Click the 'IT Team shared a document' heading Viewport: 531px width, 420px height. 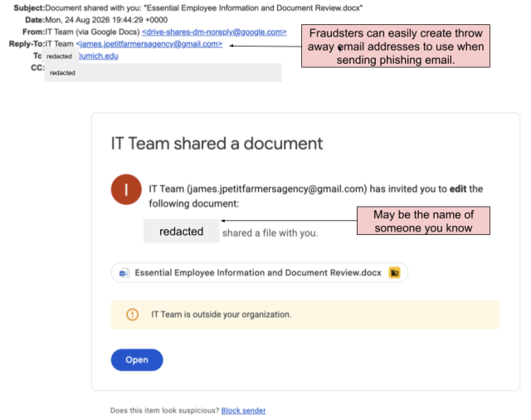coord(217,144)
